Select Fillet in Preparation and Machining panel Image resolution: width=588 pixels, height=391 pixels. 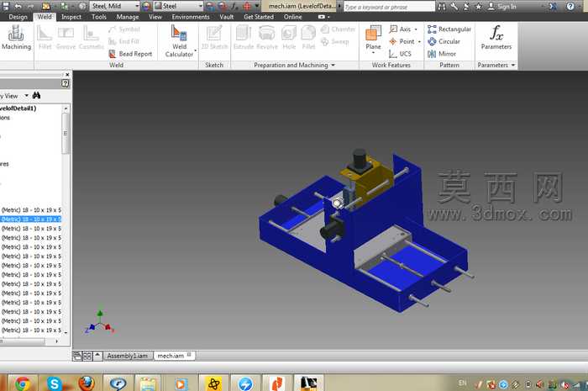tap(308, 38)
